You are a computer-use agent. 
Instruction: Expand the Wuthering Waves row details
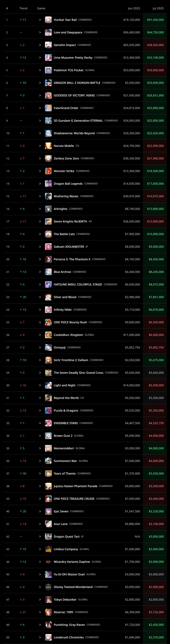(x=40, y=196)
